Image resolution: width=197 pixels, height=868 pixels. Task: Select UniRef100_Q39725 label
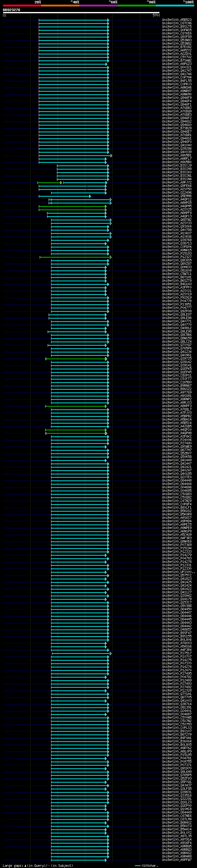coord(177,359)
